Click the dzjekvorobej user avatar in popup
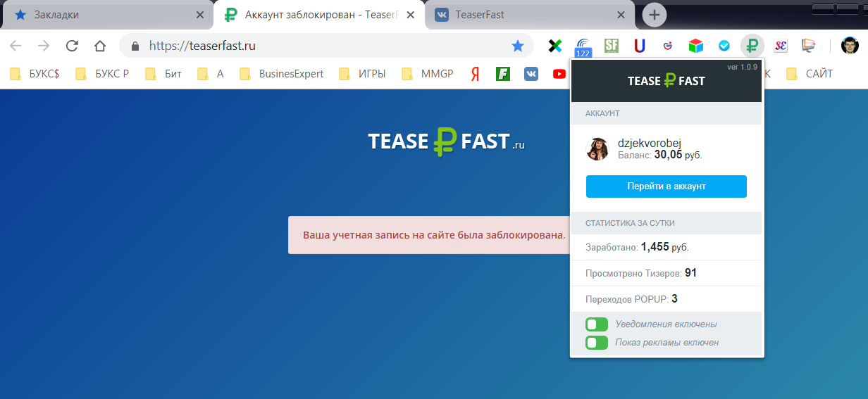 pyautogui.click(x=597, y=149)
